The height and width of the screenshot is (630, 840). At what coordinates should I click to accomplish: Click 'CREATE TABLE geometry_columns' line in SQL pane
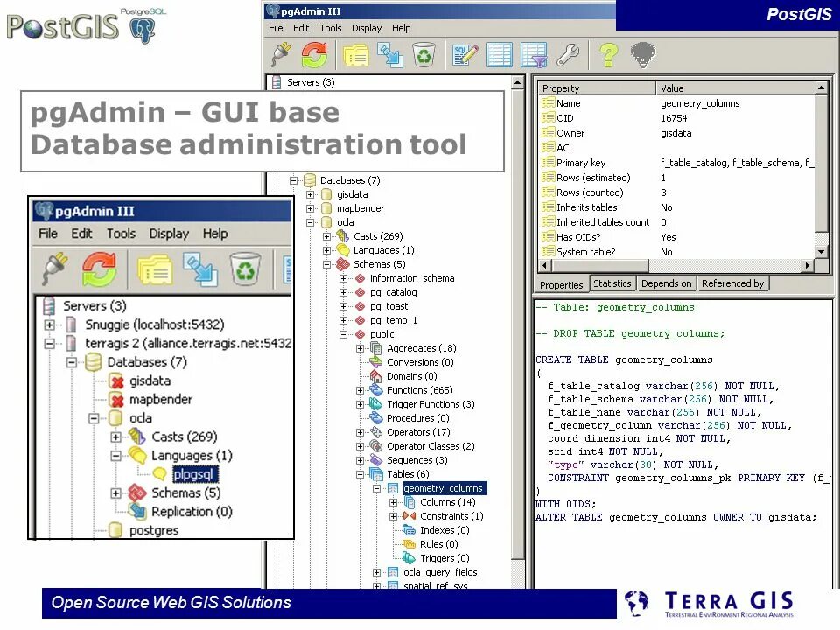(624, 360)
